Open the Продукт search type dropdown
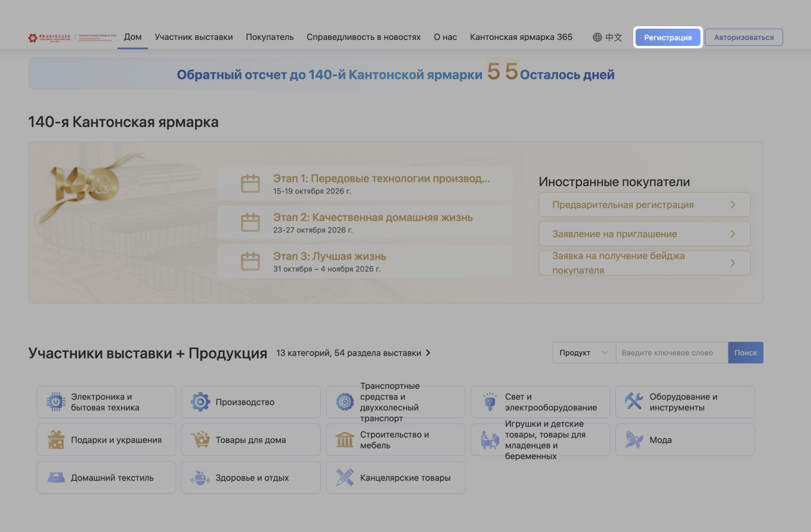The height and width of the screenshot is (532, 811). [x=584, y=352]
